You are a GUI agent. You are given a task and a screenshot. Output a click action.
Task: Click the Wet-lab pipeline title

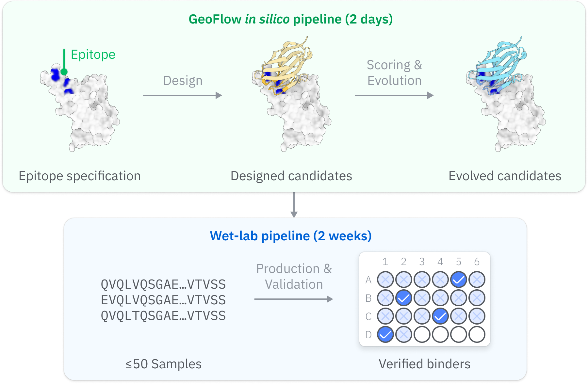291,236
